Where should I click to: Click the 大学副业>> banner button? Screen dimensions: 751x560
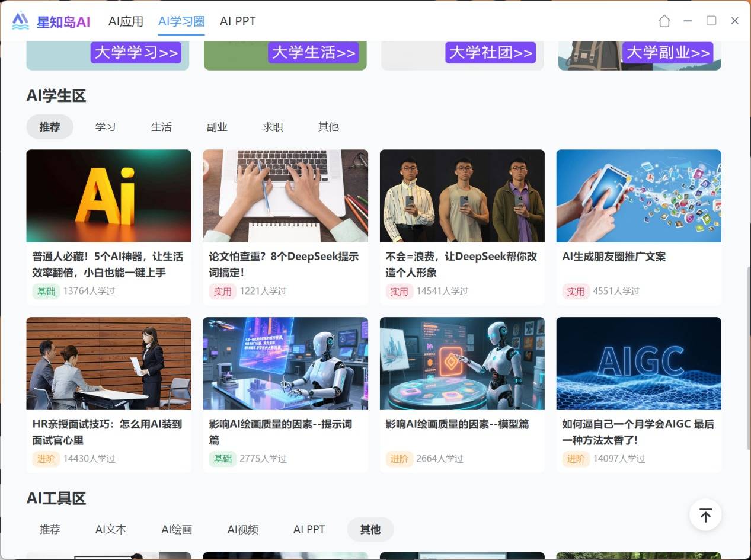[667, 53]
